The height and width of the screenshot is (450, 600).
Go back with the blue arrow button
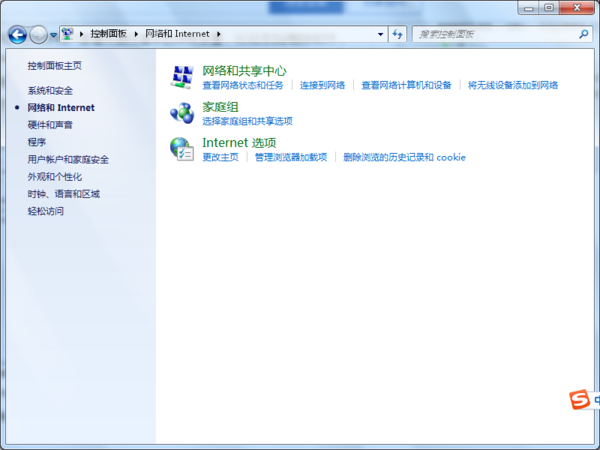click(18, 35)
